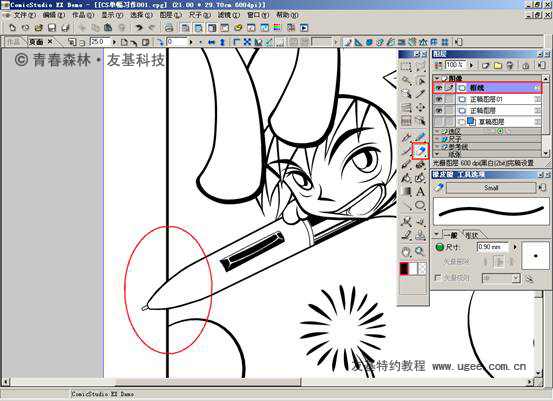Click the eraser size 0.90 mm field
553x401 pixels.
pyautogui.click(x=492, y=247)
